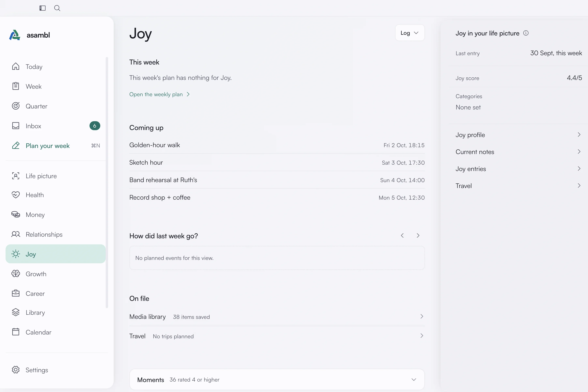Open the Current notes row
588x392 pixels.
pyautogui.click(x=518, y=152)
